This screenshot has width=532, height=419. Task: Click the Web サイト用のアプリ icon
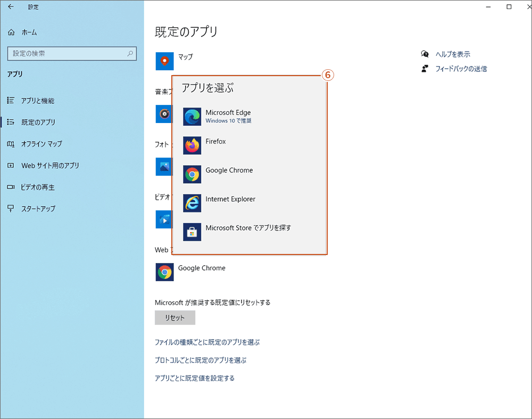click(11, 166)
